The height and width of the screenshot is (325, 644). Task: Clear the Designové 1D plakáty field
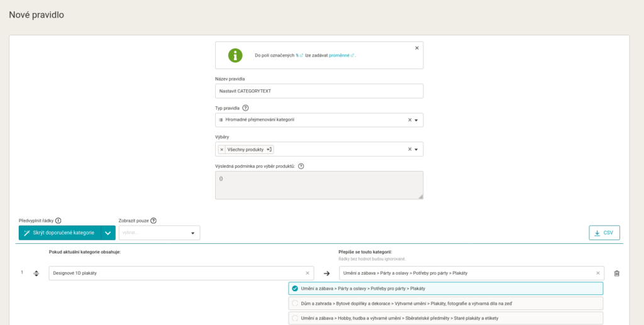point(308,273)
